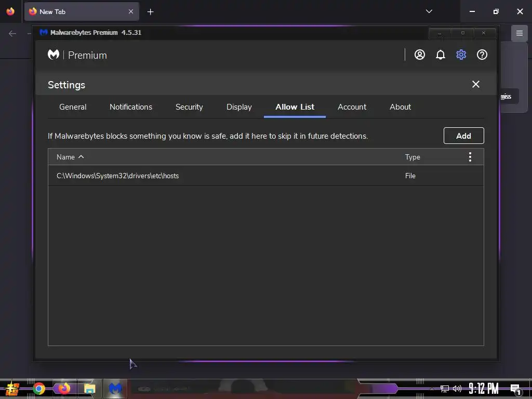
Task: Open the Security settings tab
Action: click(x=189, y=107)
